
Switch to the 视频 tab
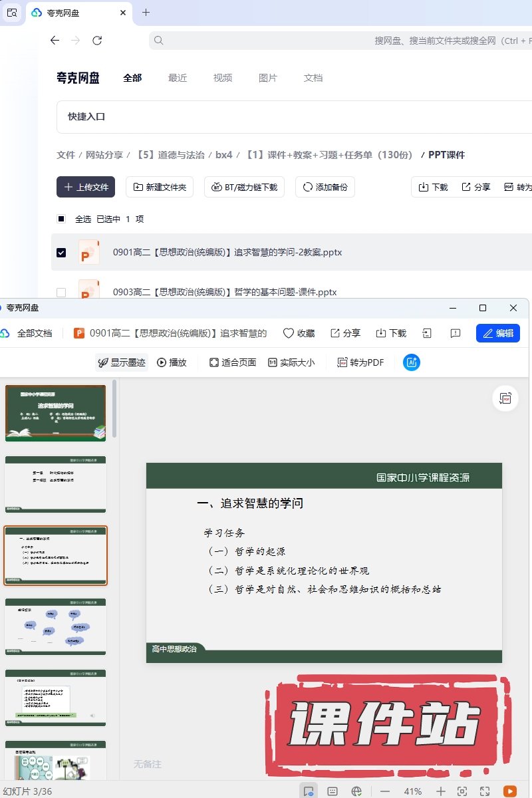[223, 78]
